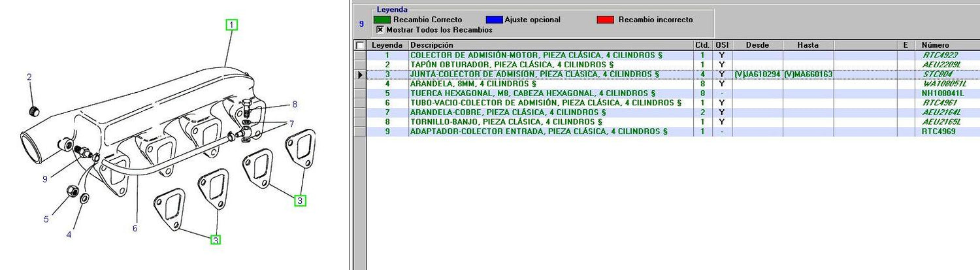Toggle Mostrar Todos los Recambios checkbox
The image size is (980, 270).
380,29
